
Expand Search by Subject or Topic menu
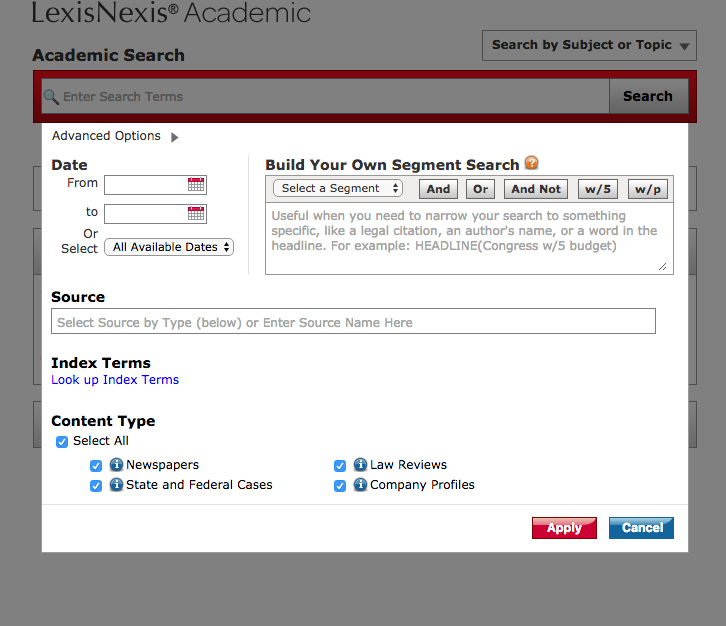coord(589,45)
